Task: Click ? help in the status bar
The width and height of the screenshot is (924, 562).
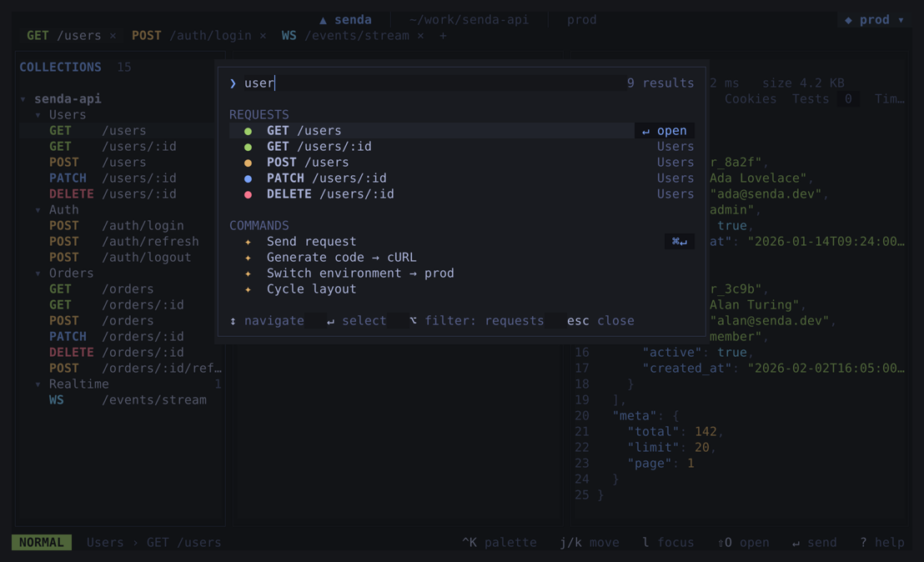Action: (882, 543)
